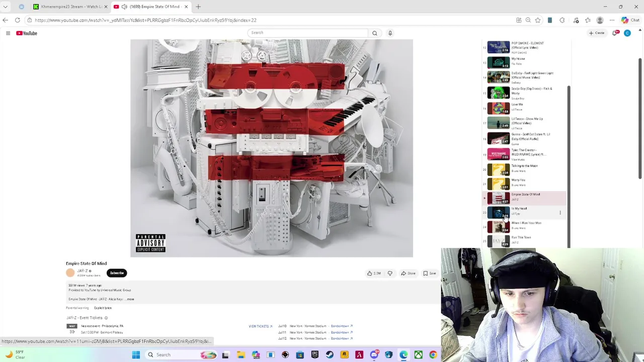Screen dimensions: 644x362
Task: Open Copilot Chat in the browser toolbar
Action: [x=630, y=20]
